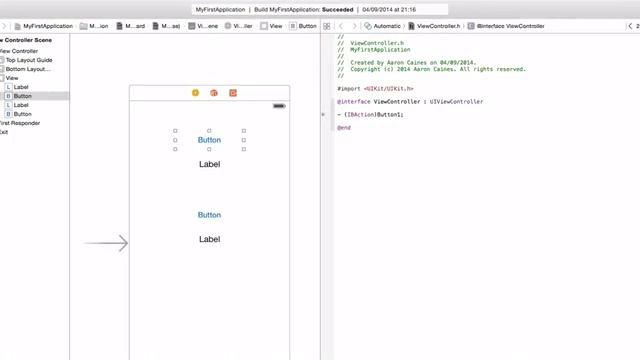Select the upper Button on the canvas

coord(209,140)
